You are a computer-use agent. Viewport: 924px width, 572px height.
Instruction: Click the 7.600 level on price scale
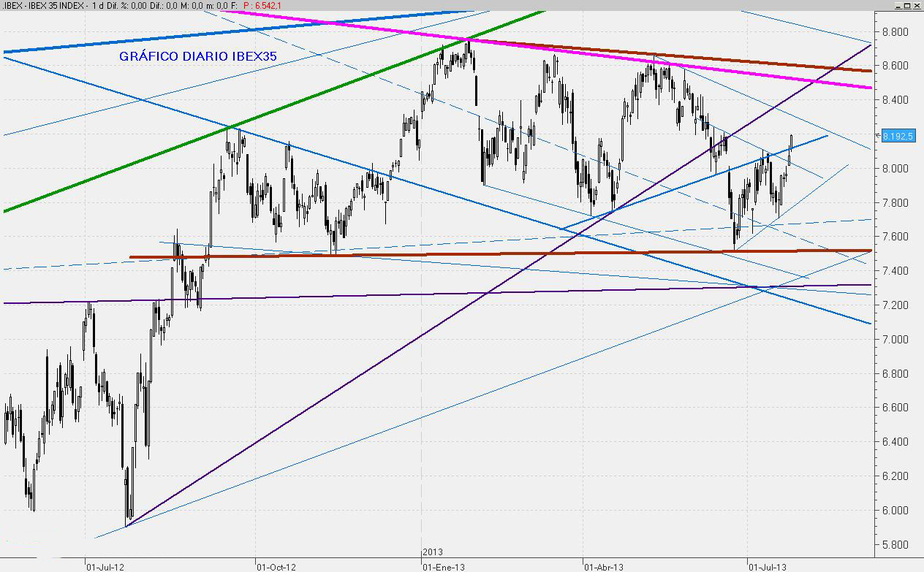pyautogui.click(x=895, y=237)
